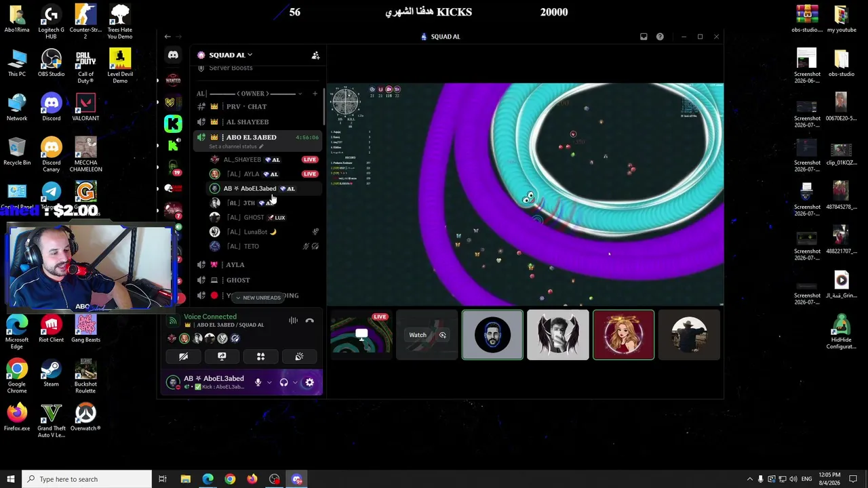The width and height of the screenshot is (868, 488).
Task: Focus the bearded avatar participant tile
Action: click(x=492, y=335)
